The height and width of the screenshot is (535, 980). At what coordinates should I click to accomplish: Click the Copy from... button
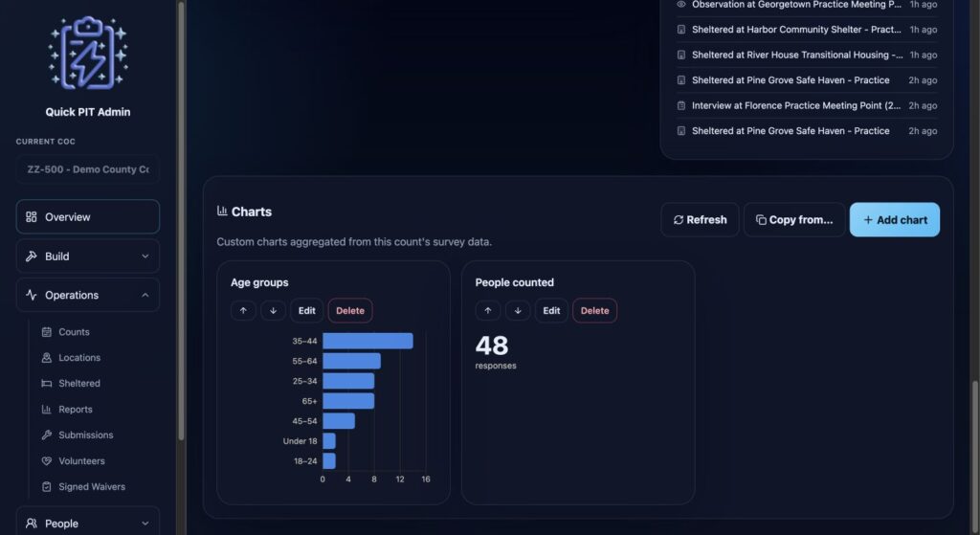pos(794,220)
